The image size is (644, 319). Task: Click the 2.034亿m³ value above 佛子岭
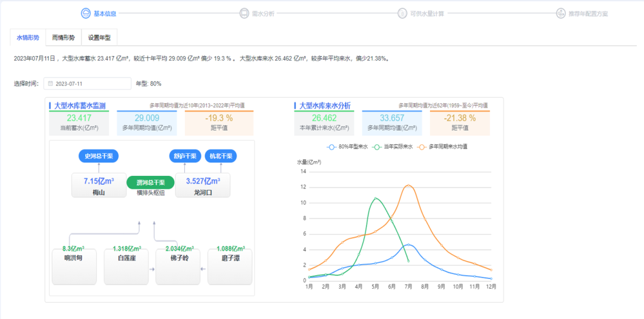coord(179,249)
